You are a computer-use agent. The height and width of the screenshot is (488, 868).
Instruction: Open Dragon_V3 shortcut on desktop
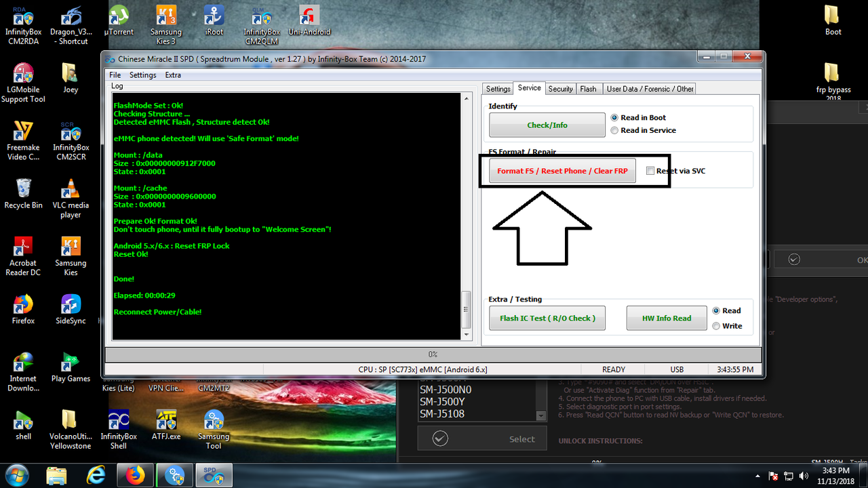point(71,26)
